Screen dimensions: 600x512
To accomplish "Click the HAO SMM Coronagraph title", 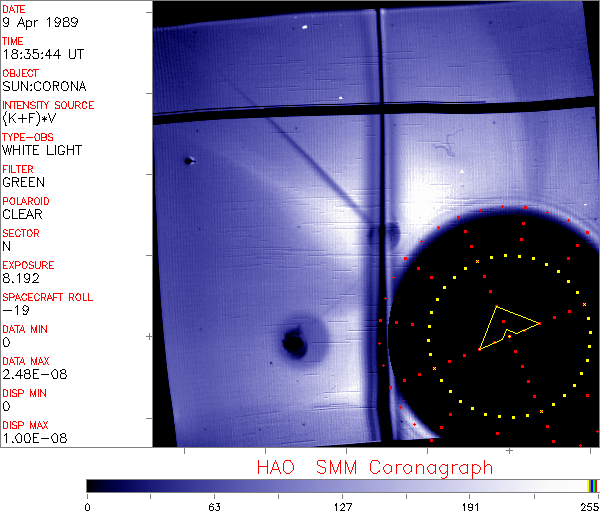I will 374,467.
